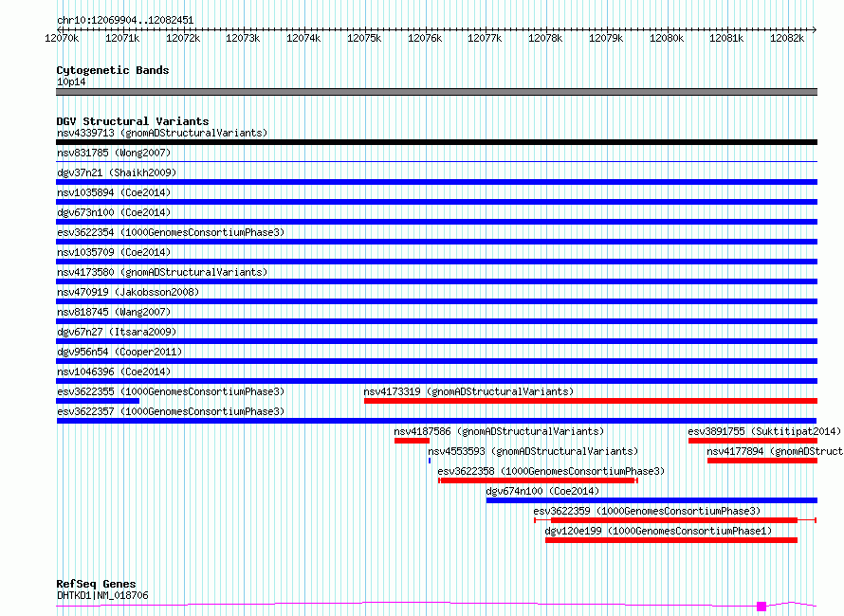The height and width of the screenshot is (616, 844).
Task: Click the chr10:12069904..12082451 coordinate label
Action: [x=125, y=21]
